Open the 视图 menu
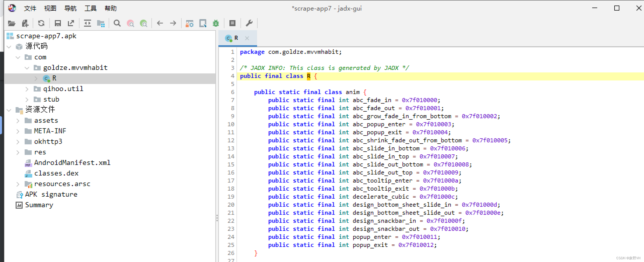 click(50, 8)
